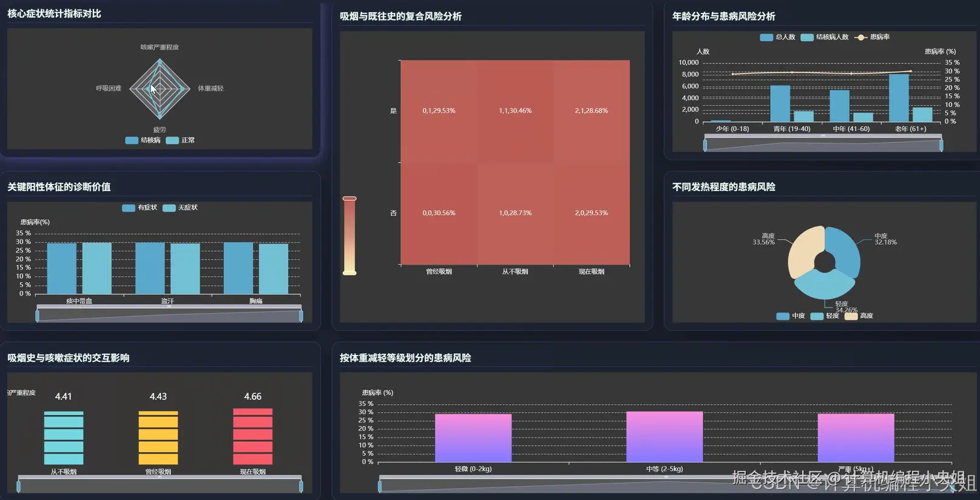Select the heatmap cell 1,0,28.73%
The height and width of the screenshot is (500, 980).
(515, 214)
